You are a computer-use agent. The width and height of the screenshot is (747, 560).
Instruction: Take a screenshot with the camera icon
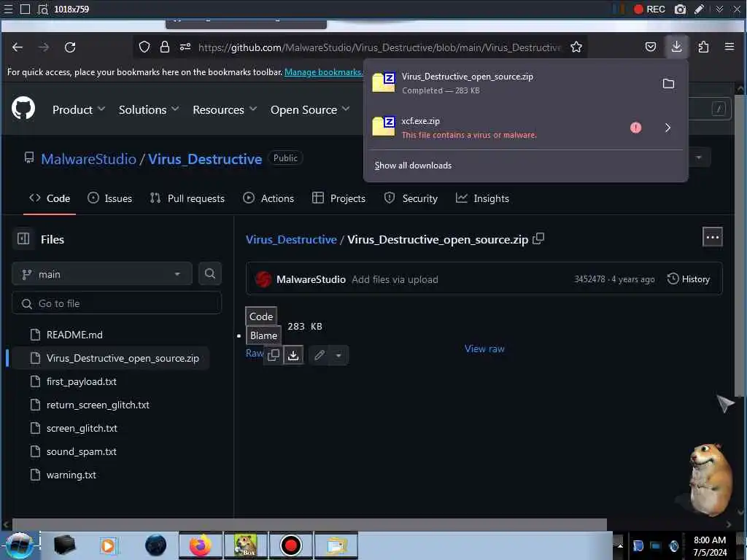[x=681, y=9]
